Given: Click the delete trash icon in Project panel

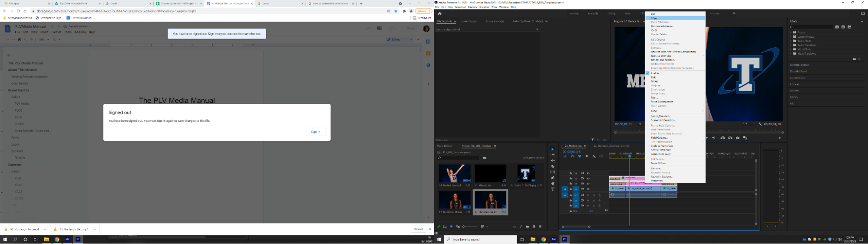Looking at the screenshot, I should tap(540, 227).
